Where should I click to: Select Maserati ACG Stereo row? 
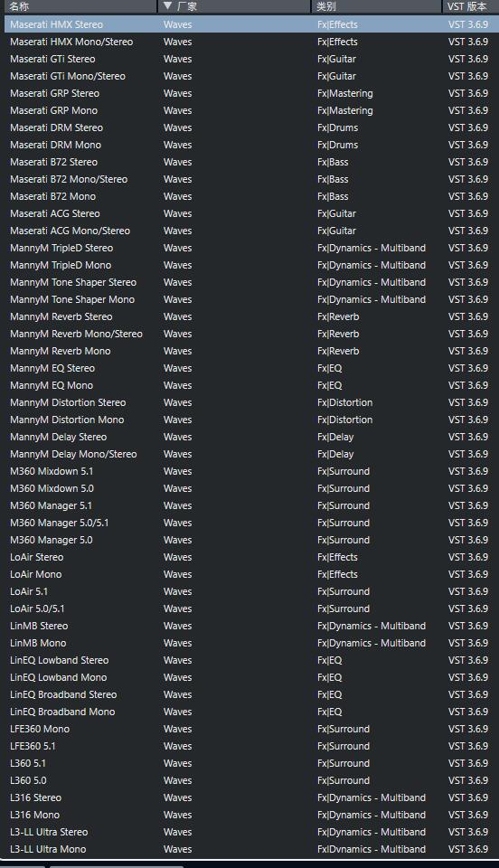[251, 213]
